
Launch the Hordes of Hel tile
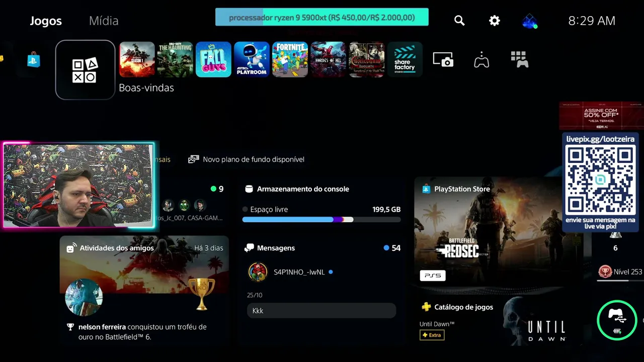point(328,59)
